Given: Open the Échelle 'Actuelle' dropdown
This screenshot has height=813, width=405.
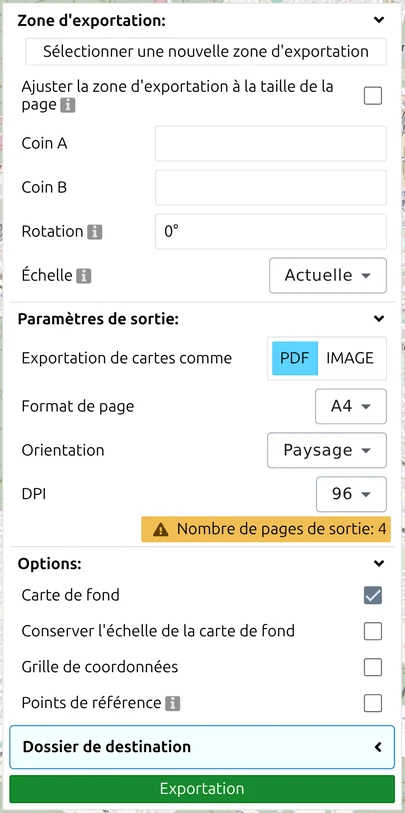Looking at the screenshot, I should pos(328,275).
